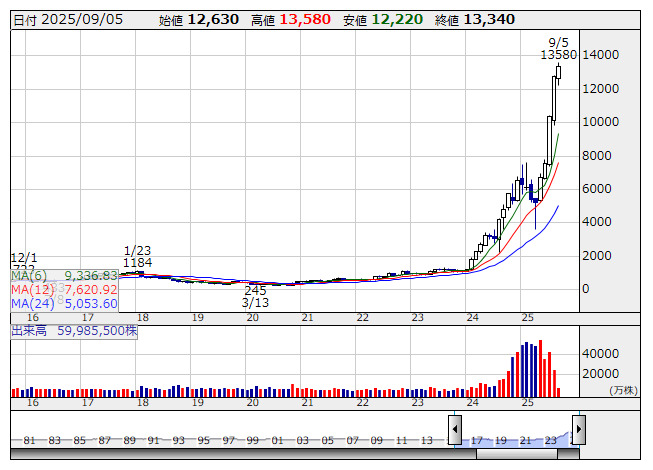Click the tallest red volume bar
This screenshot has height=470, width=653.
541,368
